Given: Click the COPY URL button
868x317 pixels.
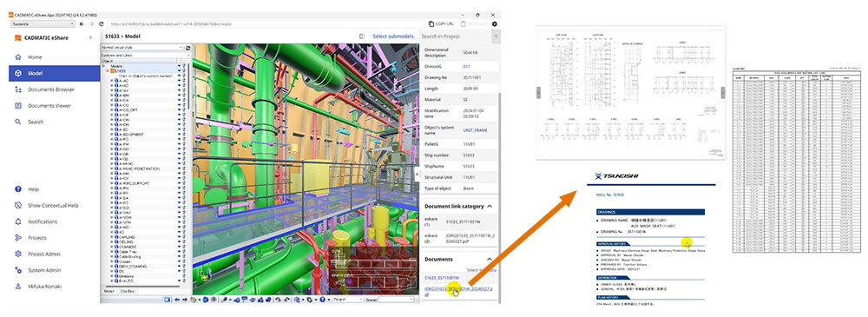Looking at the screenshot, I should point(441,23).
